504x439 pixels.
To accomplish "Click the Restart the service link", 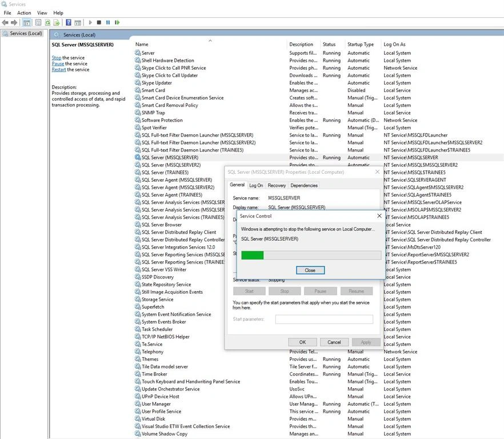I will (x=59, y=70).
